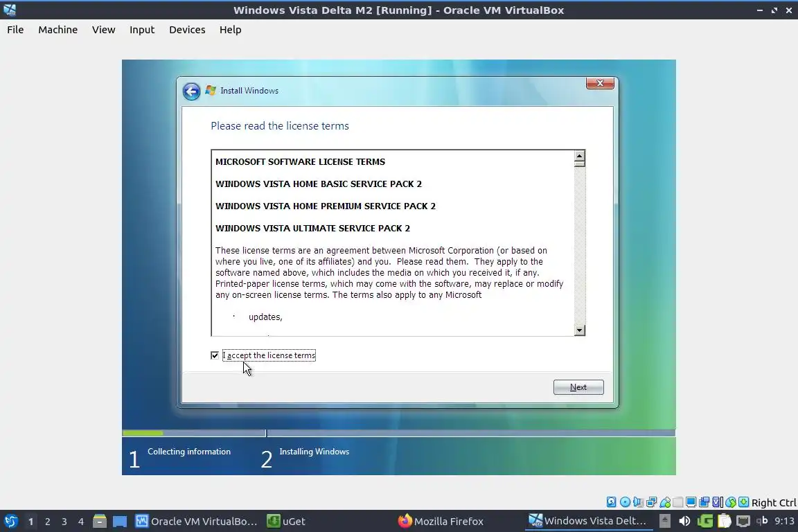Click 'WINDOWS VISTA HOME BASIC SERVICE PACK 2' line
Image resolution: width=798 pixels, height=532 pixels.
coord(319,184)
